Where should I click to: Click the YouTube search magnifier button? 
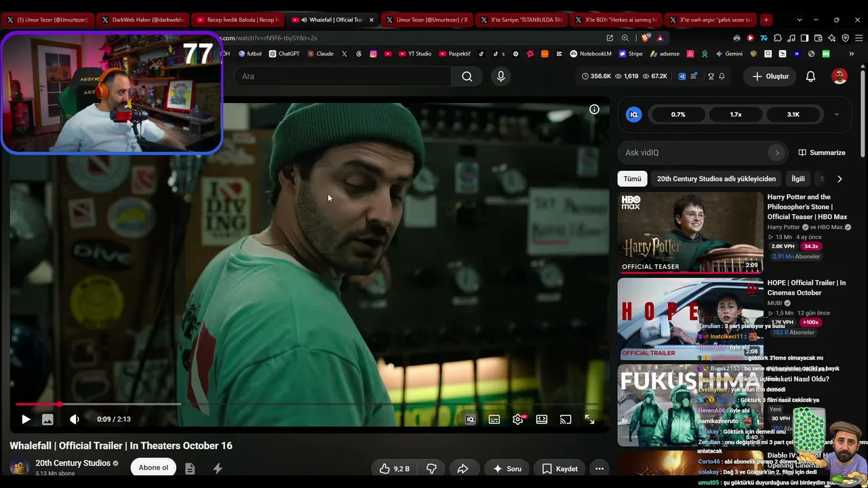(x=467, y=77)
